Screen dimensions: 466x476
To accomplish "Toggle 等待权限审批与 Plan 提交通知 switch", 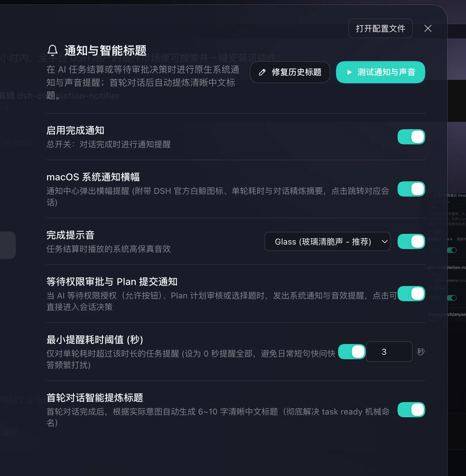I will (411, 294).
